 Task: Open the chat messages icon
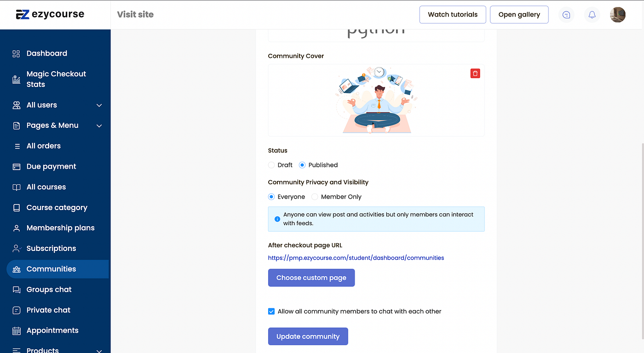[x=566, y=15]
